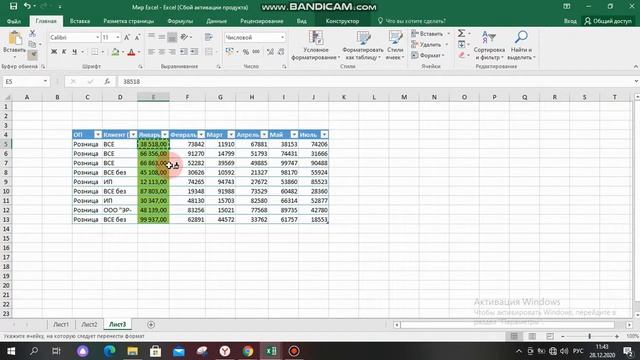
Task: Switch to Разметка страницы tab
Action: point(129,21)
